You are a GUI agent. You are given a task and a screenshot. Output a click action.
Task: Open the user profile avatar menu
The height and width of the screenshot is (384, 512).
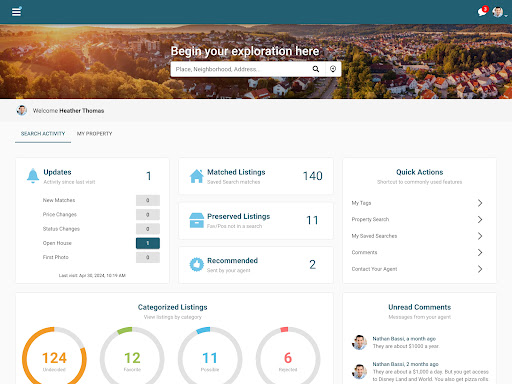(x=498, y=12)
